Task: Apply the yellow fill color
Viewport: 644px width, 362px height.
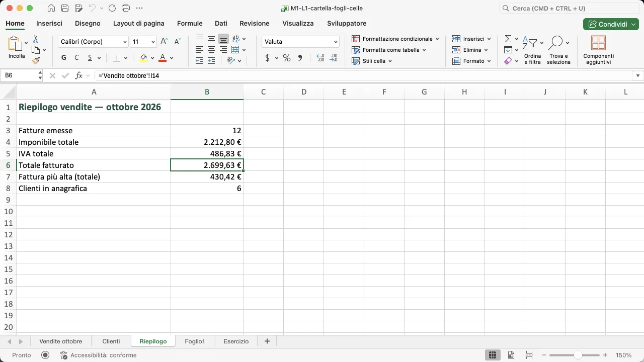Action: point(143,58)
